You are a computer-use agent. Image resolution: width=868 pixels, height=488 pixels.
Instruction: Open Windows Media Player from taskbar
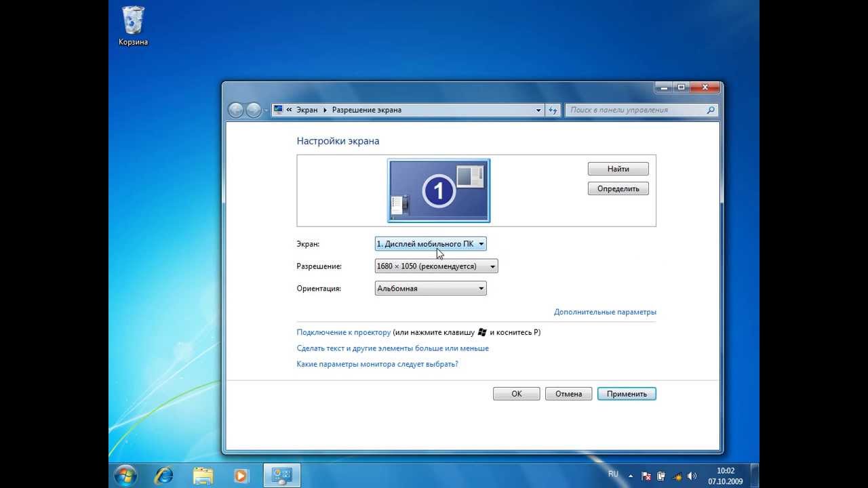point(241,475)
